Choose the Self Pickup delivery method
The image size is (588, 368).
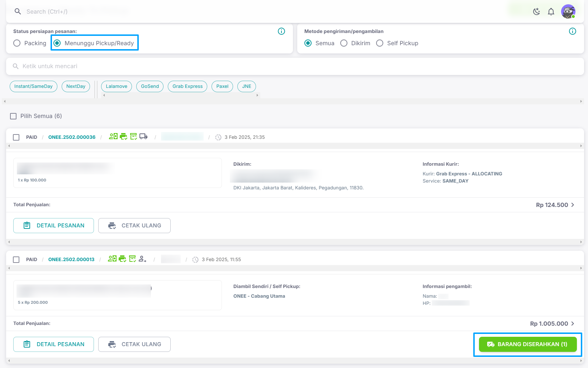[380, 43]
